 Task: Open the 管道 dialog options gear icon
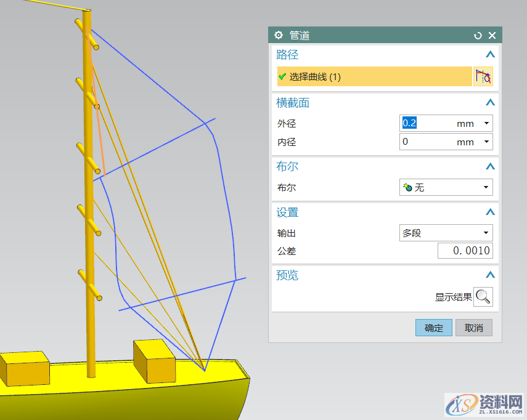[x=279, y=35]
